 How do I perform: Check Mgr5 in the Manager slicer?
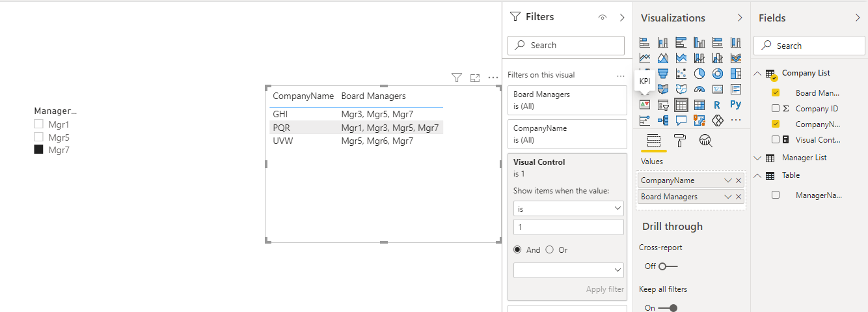tap(38, 137)
